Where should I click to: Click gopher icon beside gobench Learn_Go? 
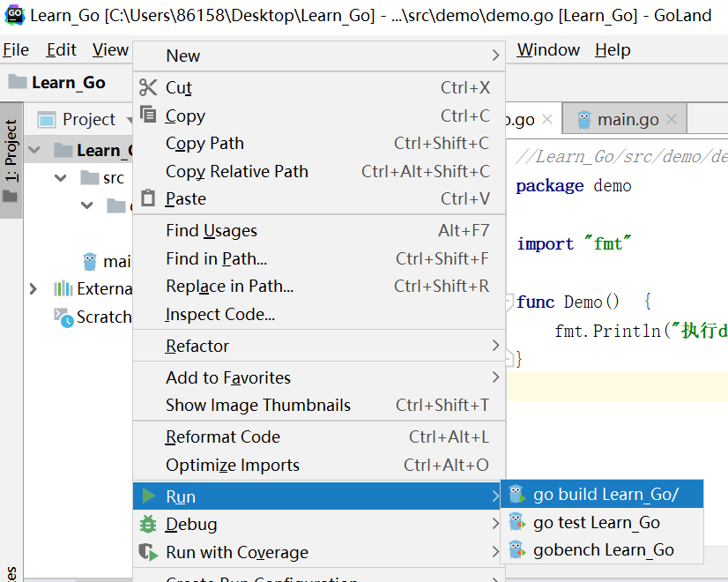516,550
